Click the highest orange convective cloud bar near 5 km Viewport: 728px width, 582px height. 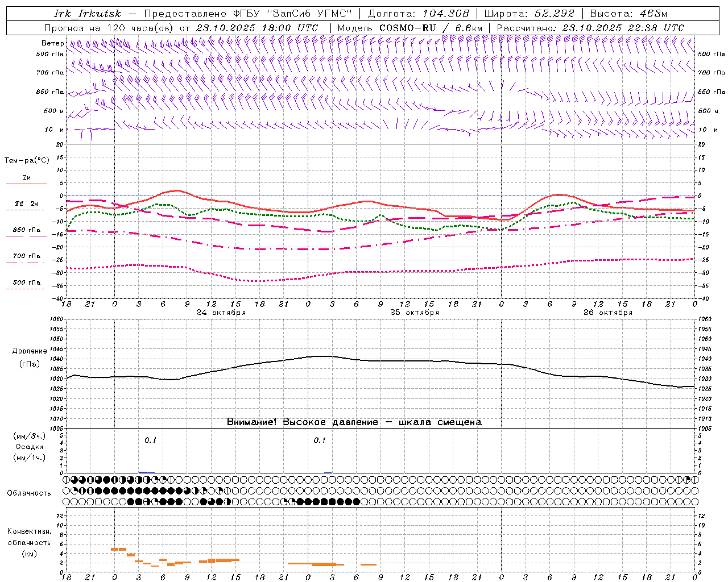[118, 549]
